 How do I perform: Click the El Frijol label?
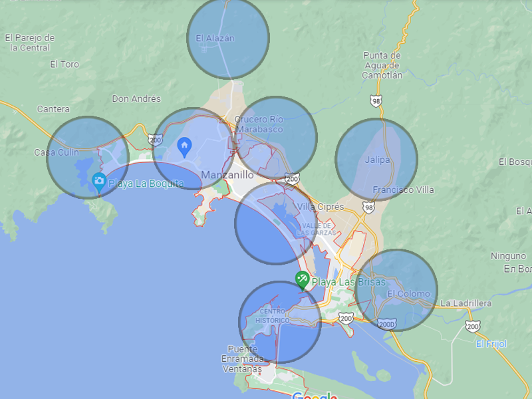[x=491, y=344]
